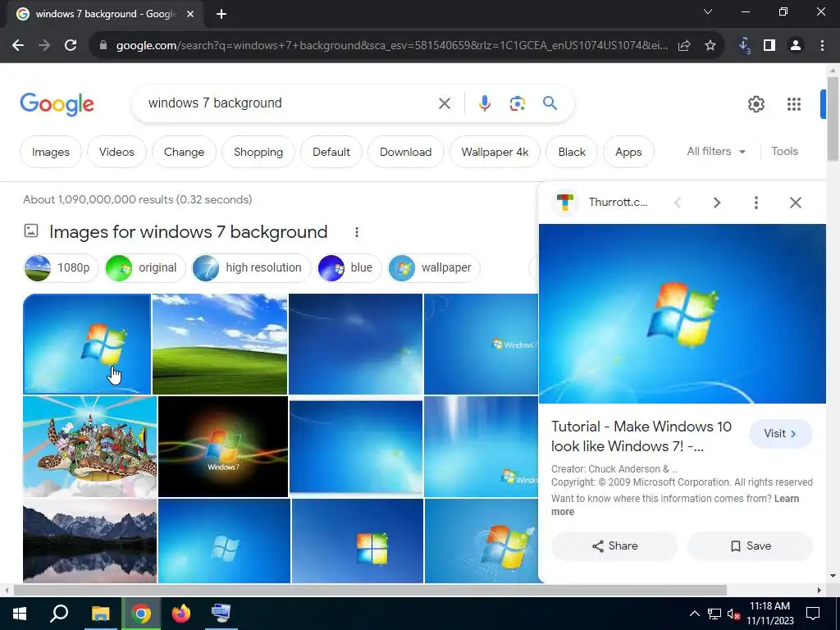Click the browser back arrow

pos(18,46)
